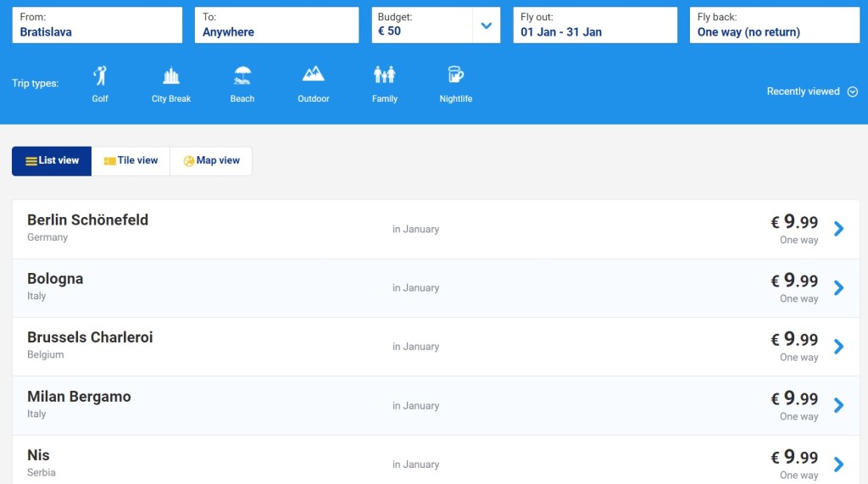Viewport: 868px width, 484px height.
Task: Switch to List view tab
Action: 52,161
